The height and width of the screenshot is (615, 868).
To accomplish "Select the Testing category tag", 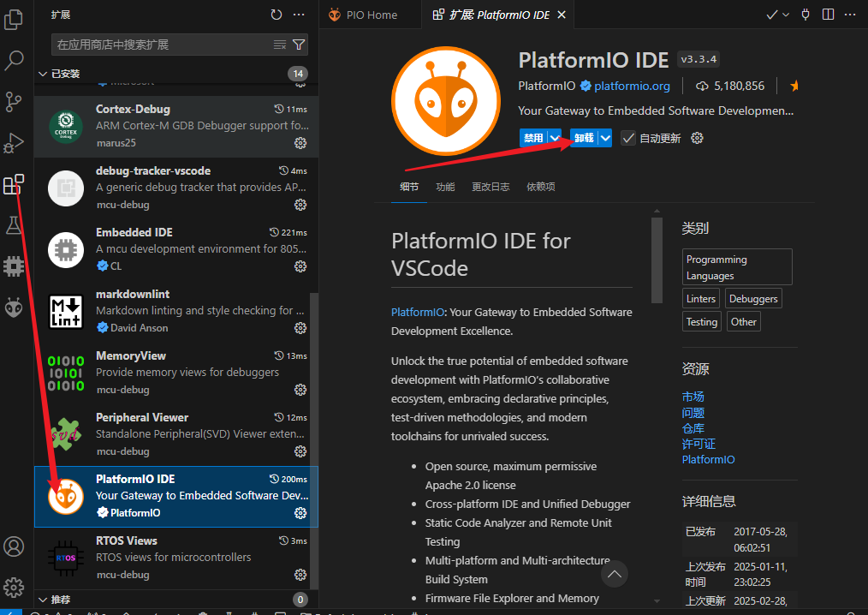I will click(x=701, y=322).
